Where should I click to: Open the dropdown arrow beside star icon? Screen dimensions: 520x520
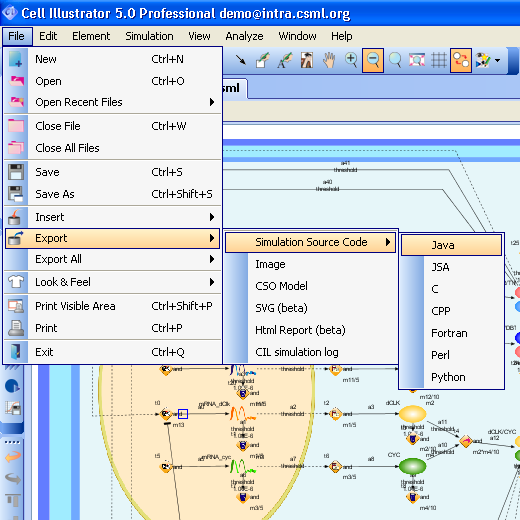(497, 61)
